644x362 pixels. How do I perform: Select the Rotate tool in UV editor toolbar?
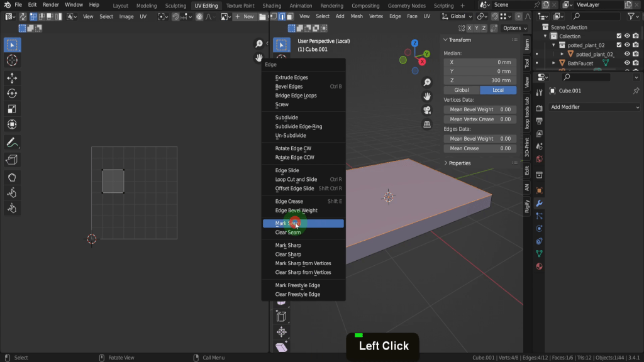(x=12, y=94)
